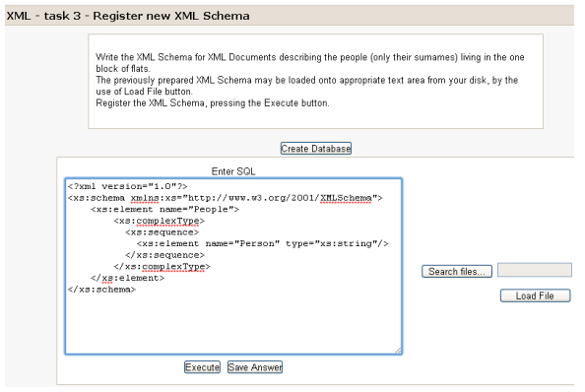This screenshot has height=392, width=585.
Task: Click the Load File button
Action: pyautogui.click(x=535, y=295)
